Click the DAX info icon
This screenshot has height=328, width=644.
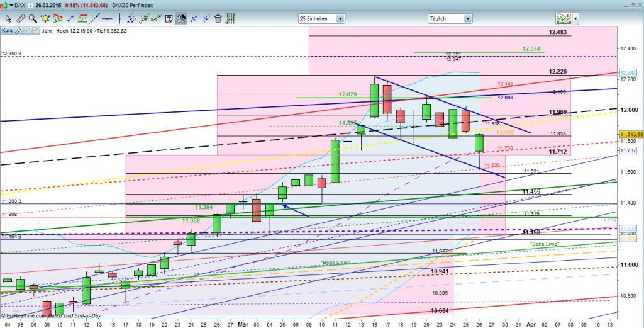tap(30, 5)
